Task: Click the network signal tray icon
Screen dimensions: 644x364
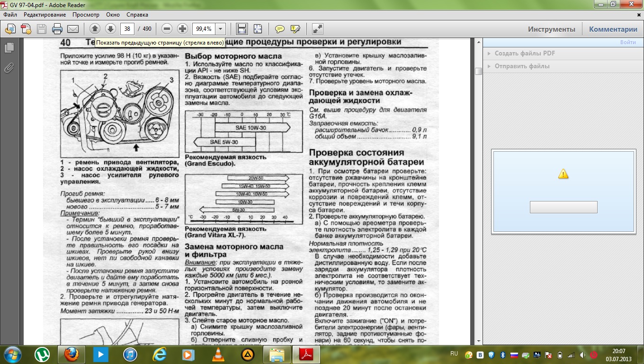Action: 571,355
